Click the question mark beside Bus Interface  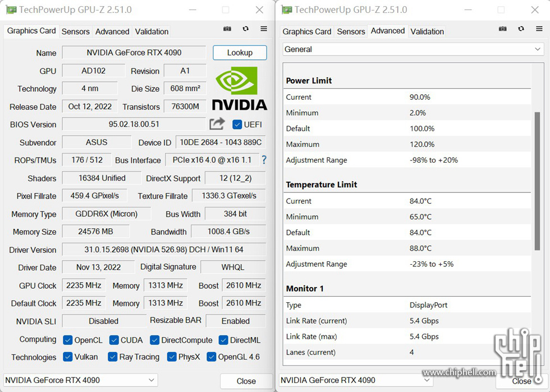[x=264, y=160]
